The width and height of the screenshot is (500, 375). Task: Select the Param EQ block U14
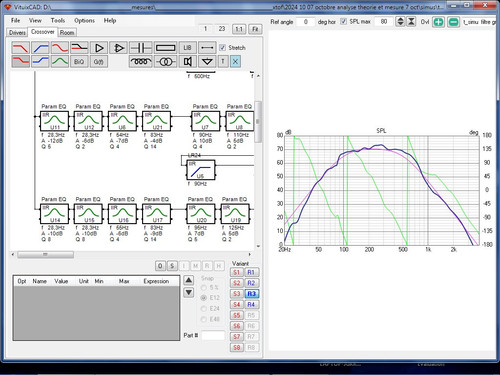55,214
